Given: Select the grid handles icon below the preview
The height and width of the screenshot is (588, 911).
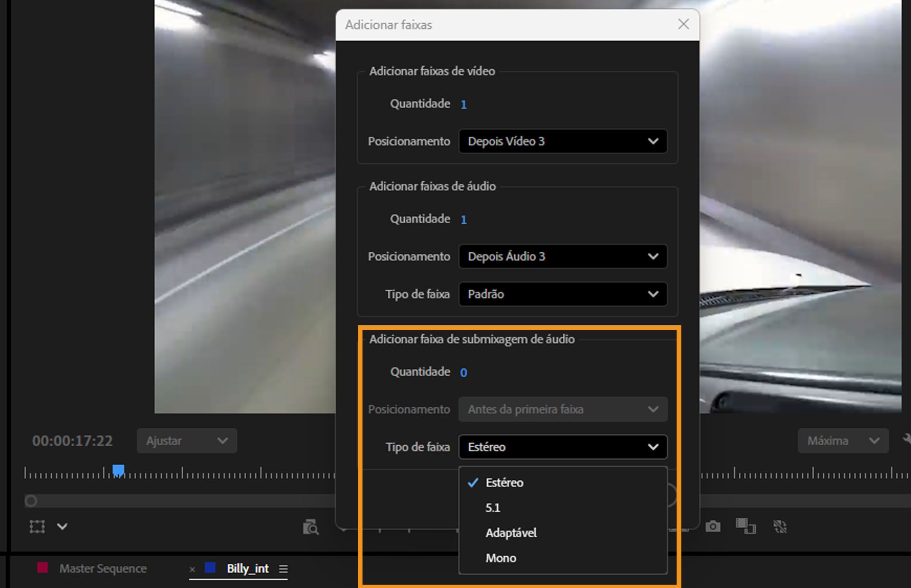Looking at the screenshot, I should coord(37,526).
